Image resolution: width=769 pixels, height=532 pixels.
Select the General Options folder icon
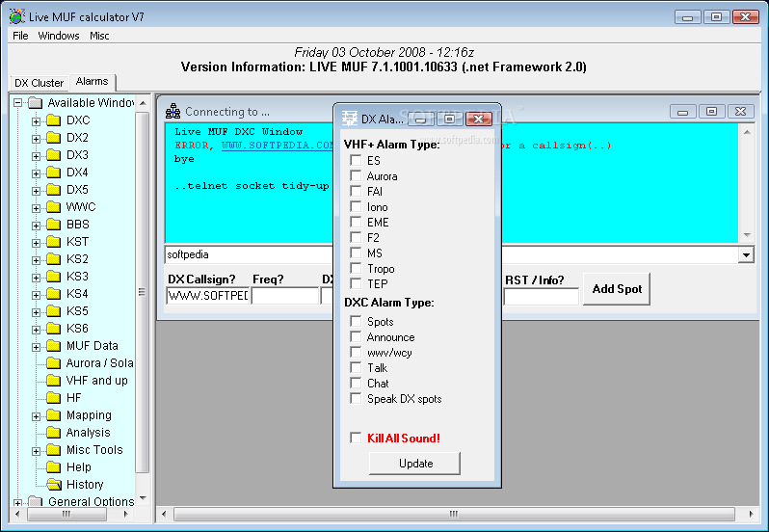tap(36, 501)
